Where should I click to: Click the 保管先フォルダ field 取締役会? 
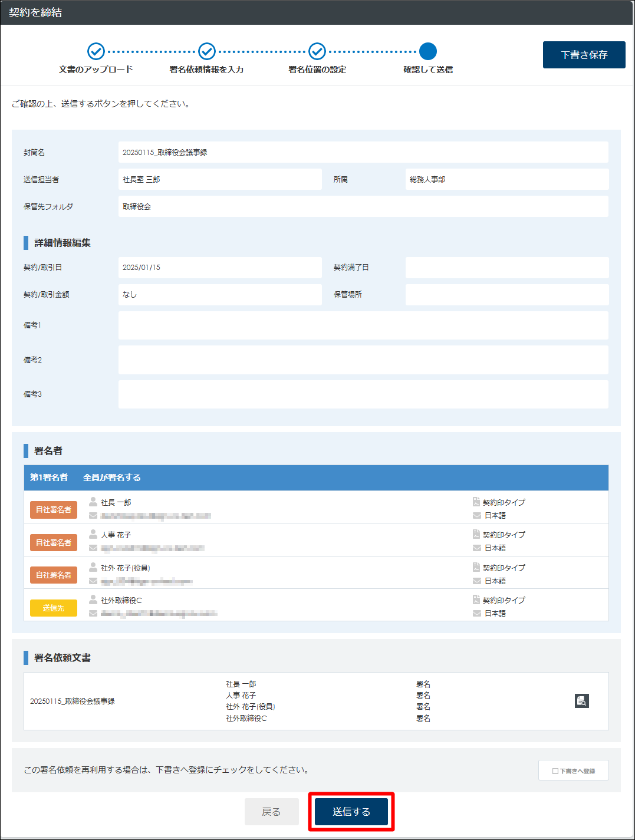pos(363,206)
